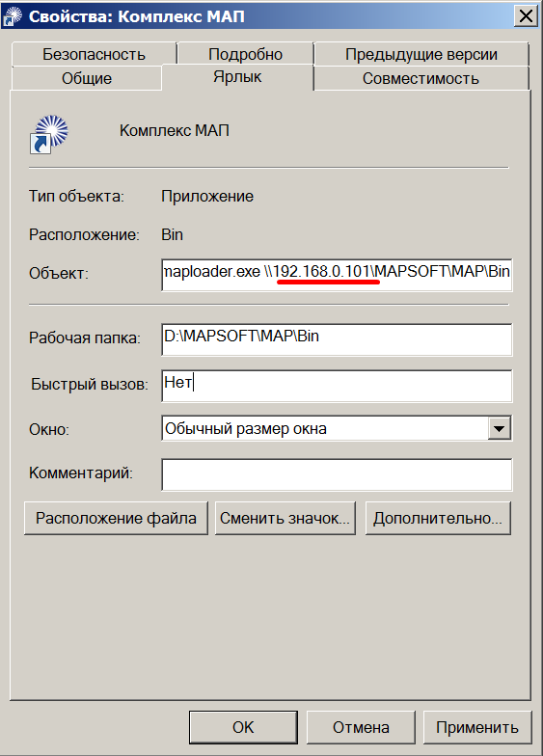Click the Комплекс МАП shortcut icon
543x756 pixels.
coord(49,135)
